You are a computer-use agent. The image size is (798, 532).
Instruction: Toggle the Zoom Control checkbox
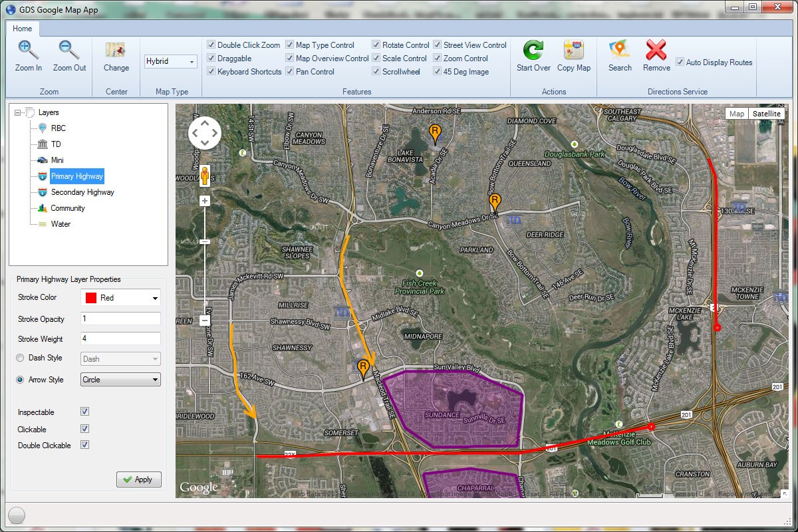[x=438, y=59]
